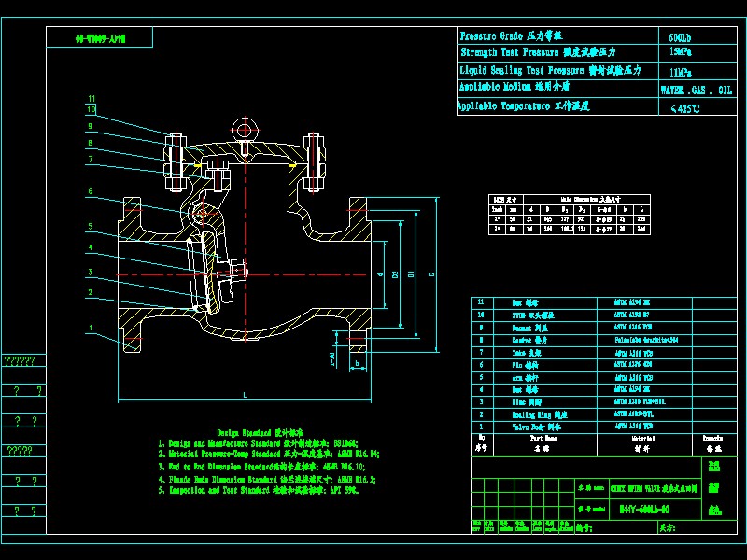Select 'Disc' part name in row 3

[527, 402]
